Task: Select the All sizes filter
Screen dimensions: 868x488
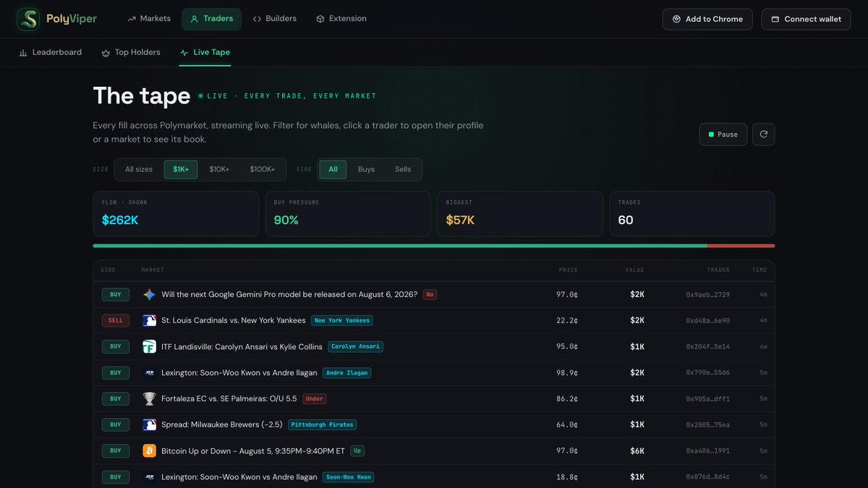Action: tap(139, 169)
